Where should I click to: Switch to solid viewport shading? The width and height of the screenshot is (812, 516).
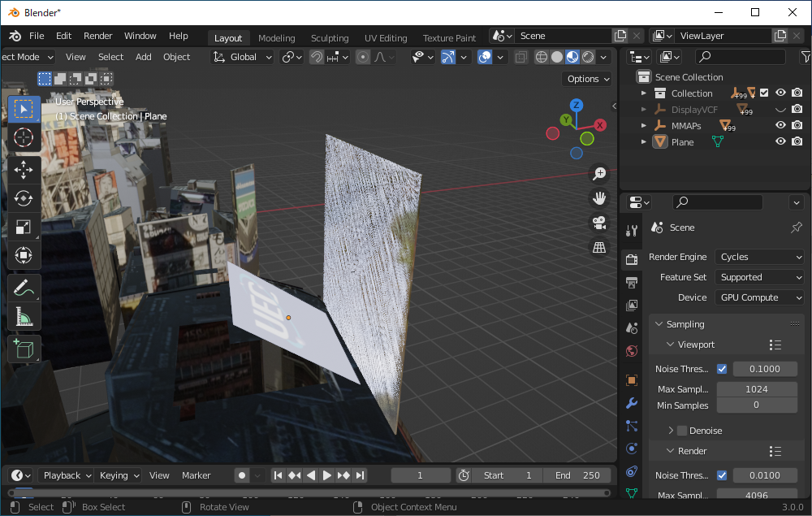(557, 57)
